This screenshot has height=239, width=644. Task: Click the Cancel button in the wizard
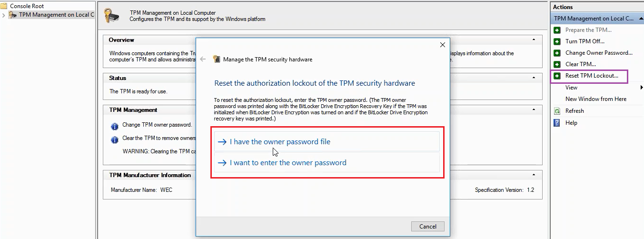click(427, 226)
